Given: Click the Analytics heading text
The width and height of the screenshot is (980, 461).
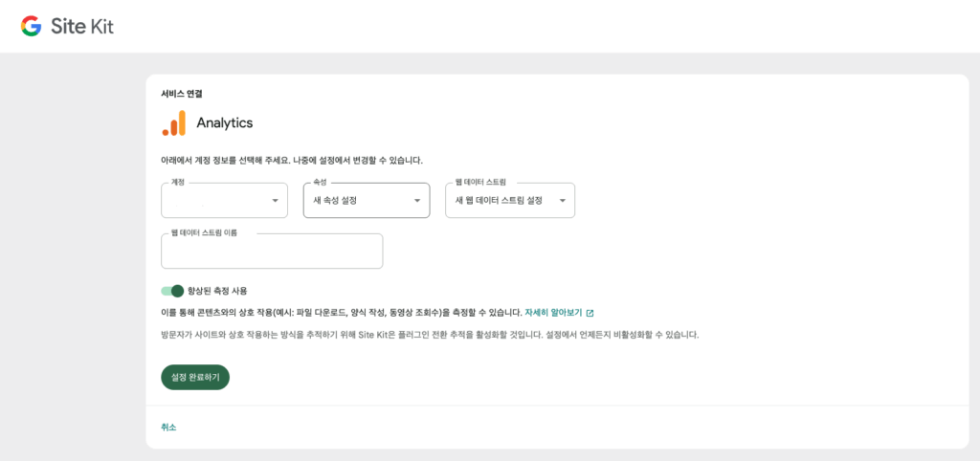Looking at the screenshot, I should [224, 123].
